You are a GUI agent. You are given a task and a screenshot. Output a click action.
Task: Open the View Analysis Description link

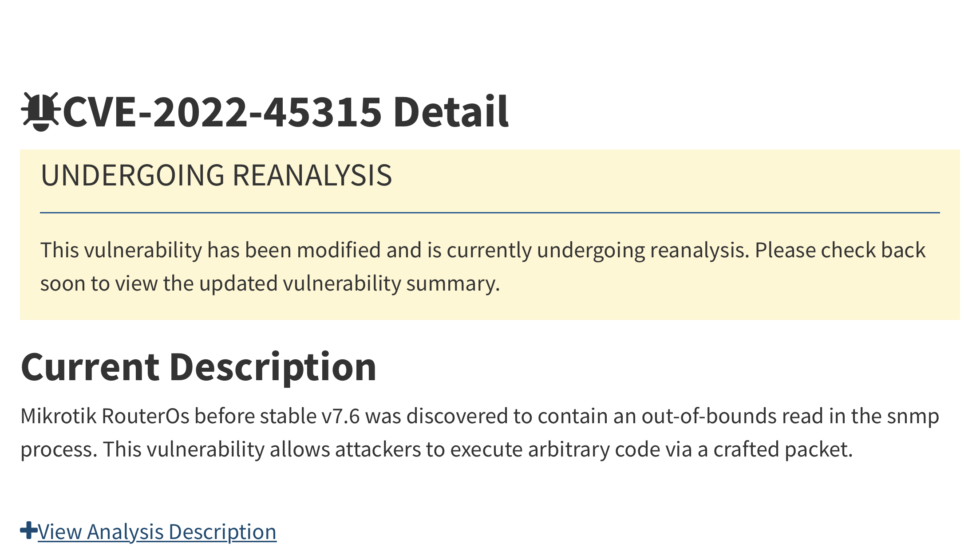pos(157,531)
